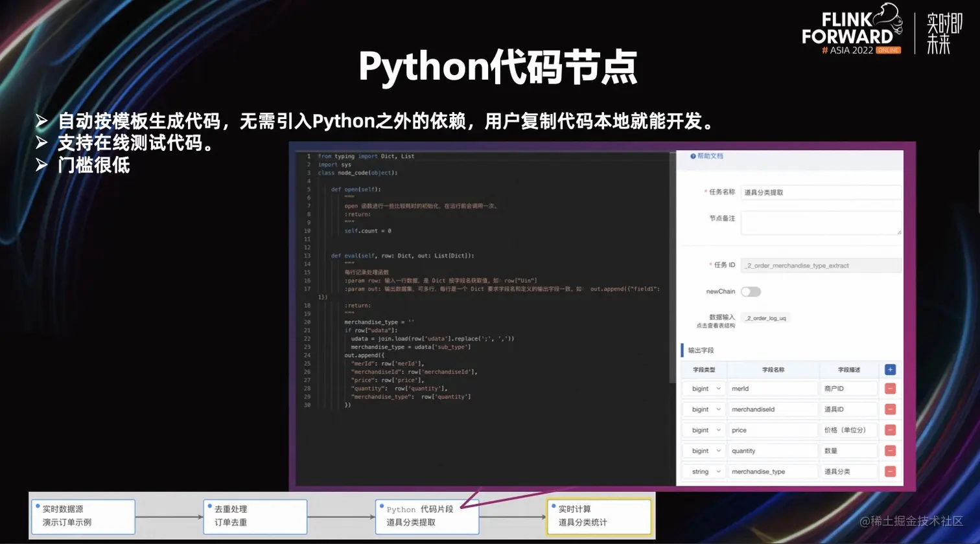Remove the merId field row

(890, 389)
